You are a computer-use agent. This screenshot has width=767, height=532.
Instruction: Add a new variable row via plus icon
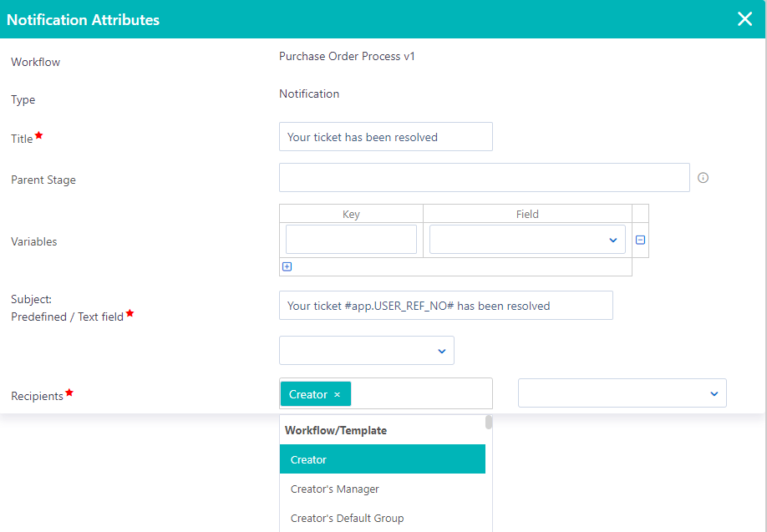287,266
